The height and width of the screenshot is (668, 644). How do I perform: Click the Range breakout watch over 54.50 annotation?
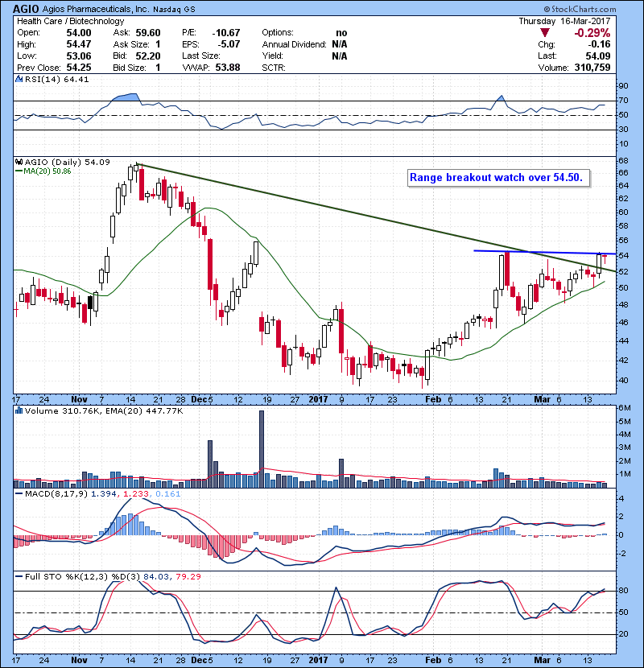[498, 178]
